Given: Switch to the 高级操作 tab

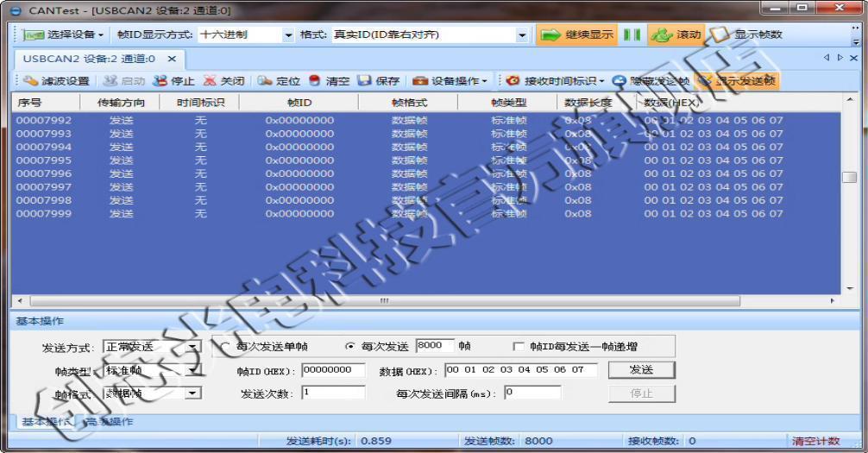Looking at the screenshot, I should (109, 422).
